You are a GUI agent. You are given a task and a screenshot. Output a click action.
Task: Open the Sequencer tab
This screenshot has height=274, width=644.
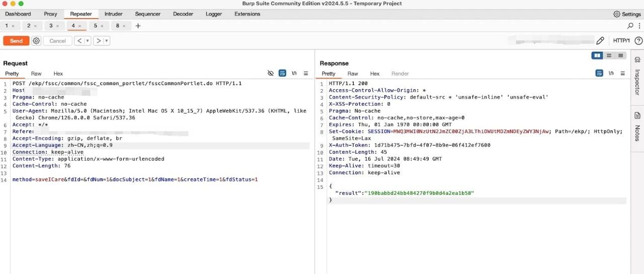148,14
